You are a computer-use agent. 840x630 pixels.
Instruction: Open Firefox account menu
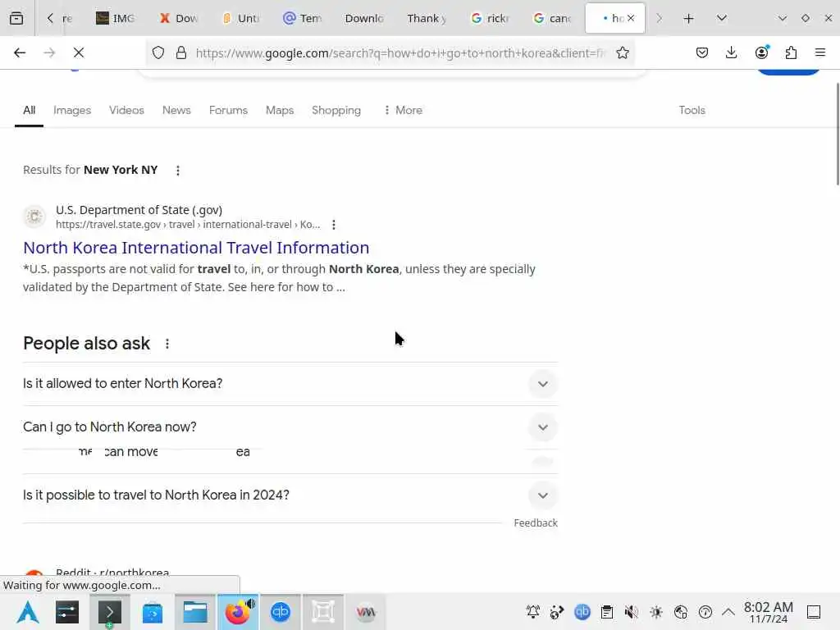(761, 52)
